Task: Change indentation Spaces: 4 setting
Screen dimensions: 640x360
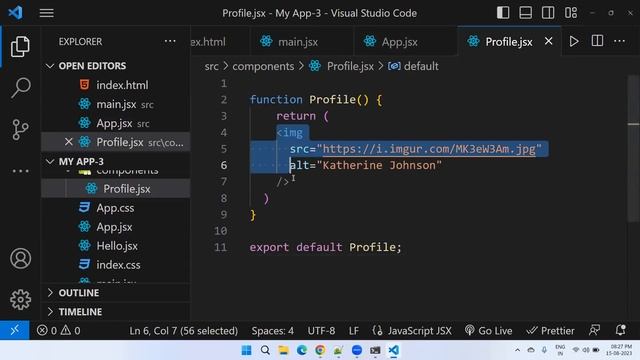Action: [272, 331]
